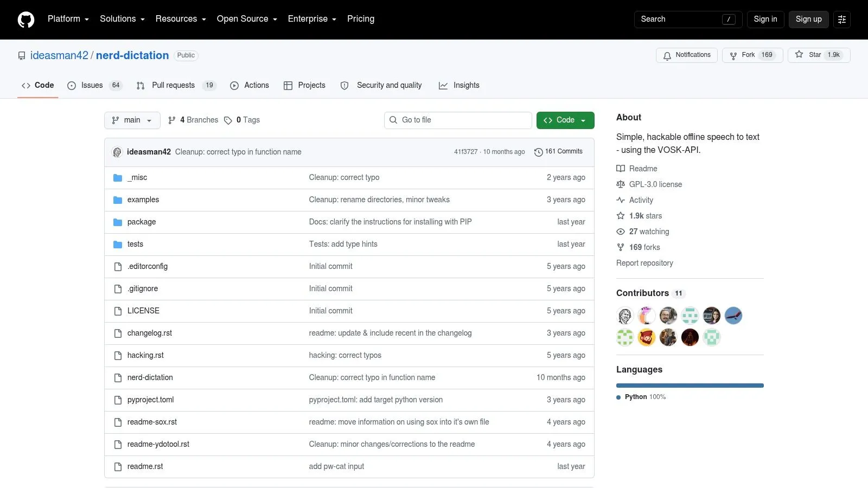Open the Pricing link
The image size is (868, 488).
coord(361,19)
